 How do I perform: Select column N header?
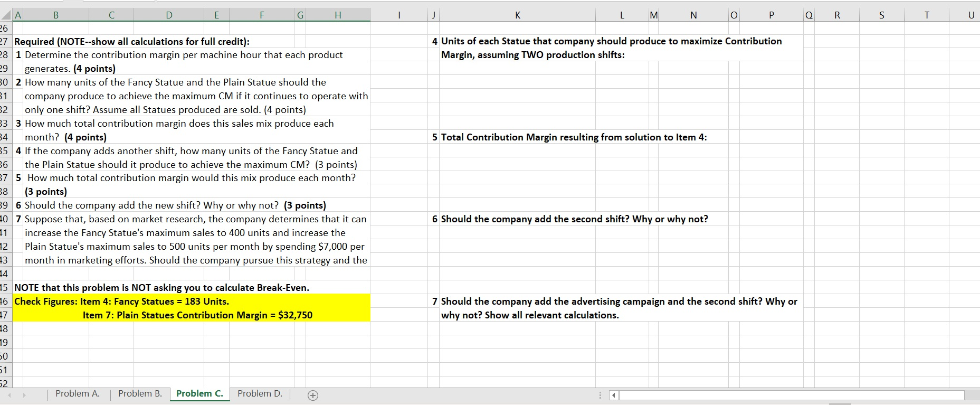[x=693, y=15]
